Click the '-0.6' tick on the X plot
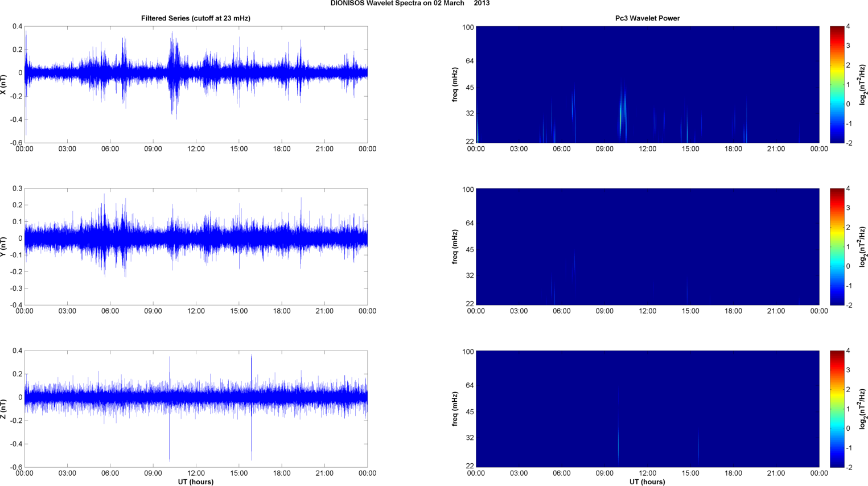Screen dimensions: 868x486 pos(16,143)
